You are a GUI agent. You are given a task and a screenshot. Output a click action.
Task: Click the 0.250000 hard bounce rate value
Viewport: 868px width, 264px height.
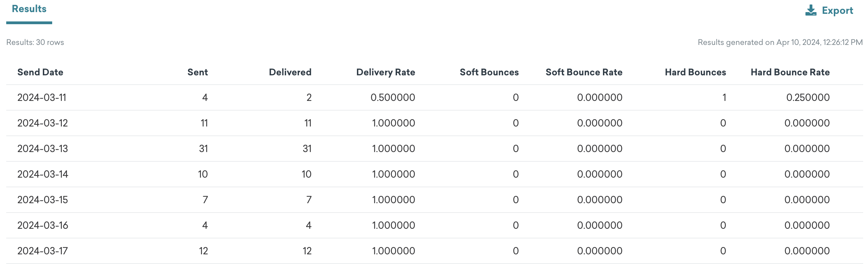pyautogui.click(x=808, y=97)
